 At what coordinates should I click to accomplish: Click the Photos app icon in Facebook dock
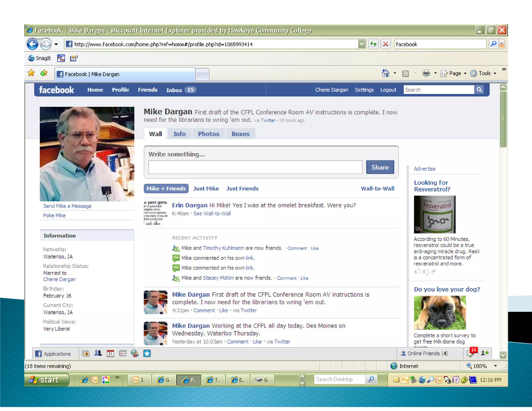(x=85, y=353)
